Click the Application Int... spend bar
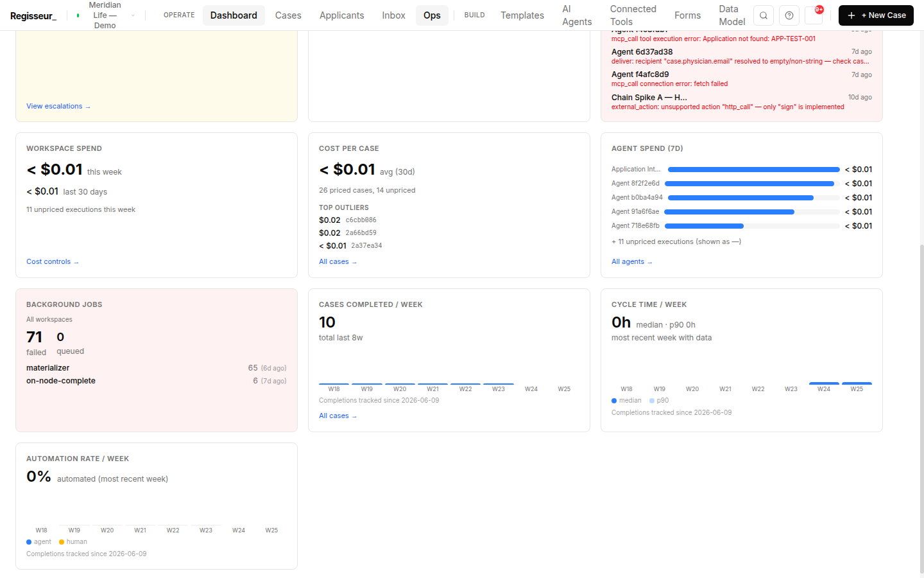Image resolution: width=924 pixels, height=578 pixels. (x=753, y=170)
